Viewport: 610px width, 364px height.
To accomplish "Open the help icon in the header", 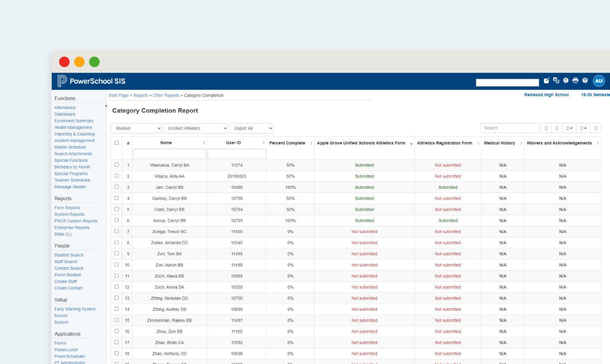I will coord(585,80).
